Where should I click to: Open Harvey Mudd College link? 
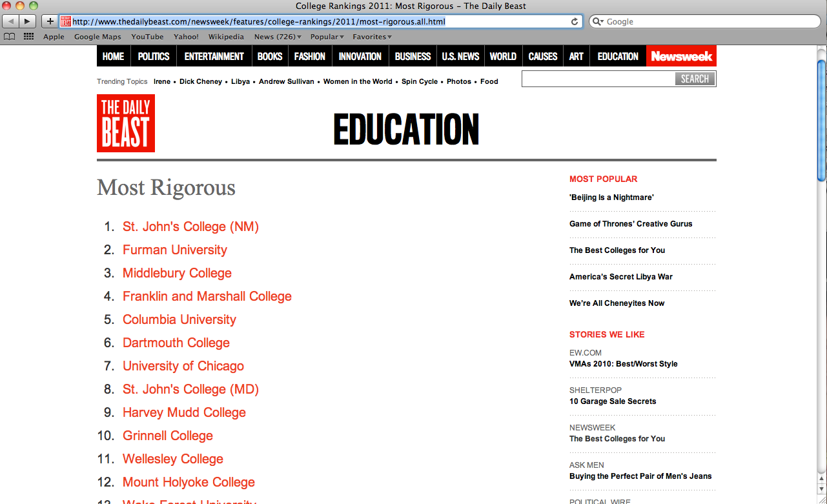click(x=184, y=412)
